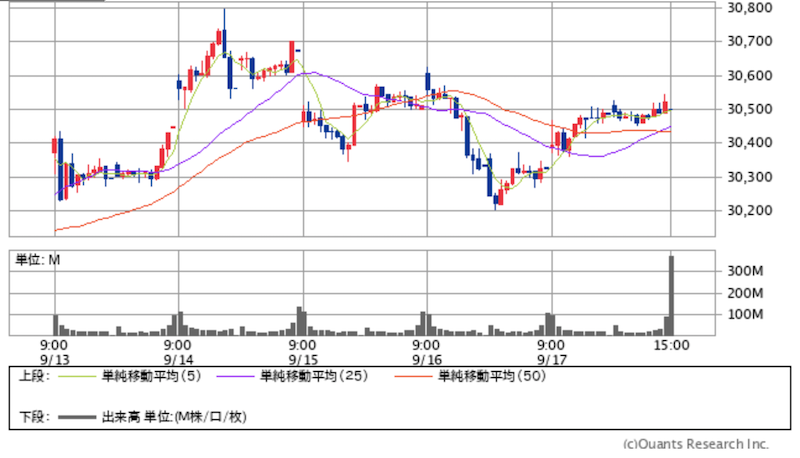The width and height of the screenshot is (800, 458).
Task: Click the 30,600 price axis label
Action: (x=749, y=75)
